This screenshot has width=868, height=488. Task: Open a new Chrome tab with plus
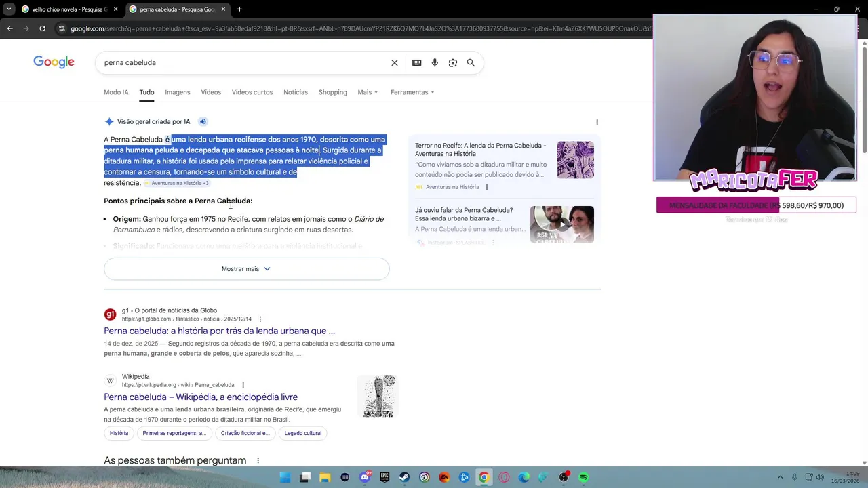239,9
